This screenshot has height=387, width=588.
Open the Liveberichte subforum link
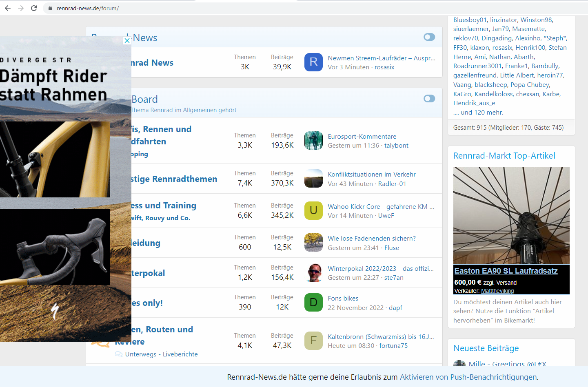(180, 354)
